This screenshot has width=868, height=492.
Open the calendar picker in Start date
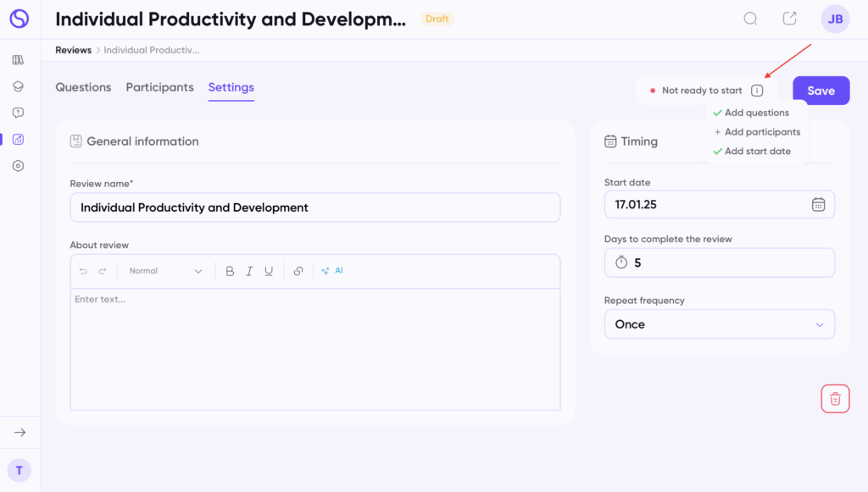point(818,204)
